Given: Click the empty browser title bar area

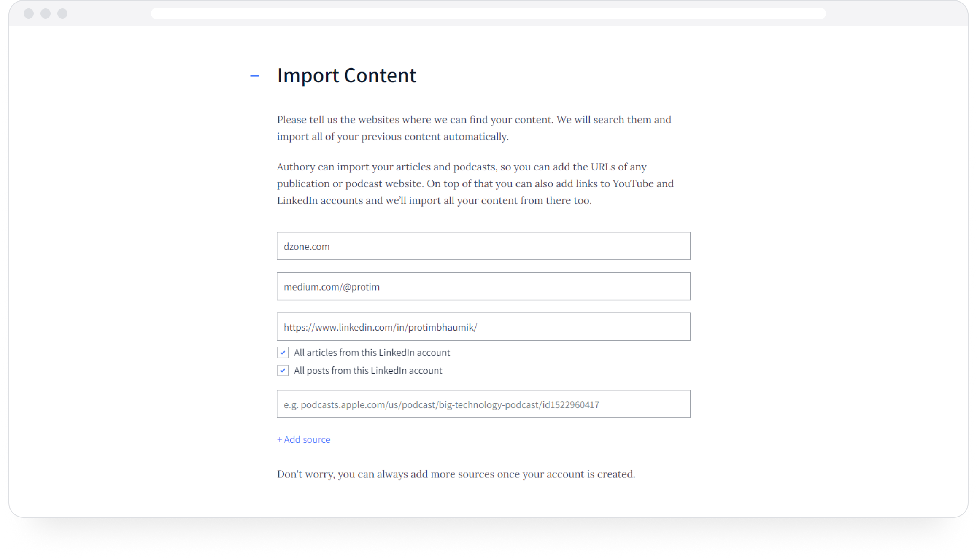Looking at the screenshot, I should [x=894, y=13].
